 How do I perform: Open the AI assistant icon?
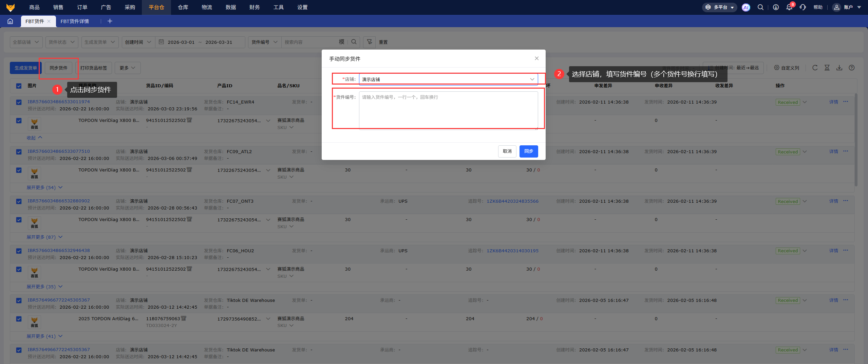click(x=746, y=7)
